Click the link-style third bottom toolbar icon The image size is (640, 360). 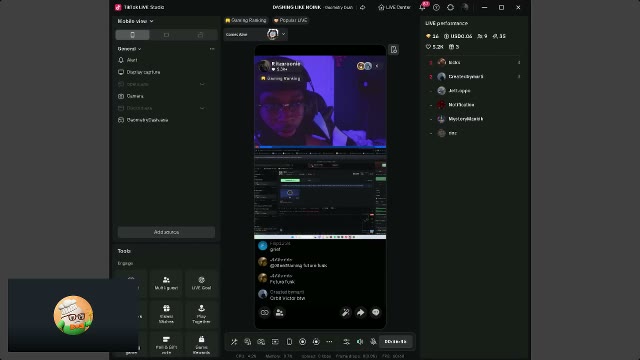261,342
